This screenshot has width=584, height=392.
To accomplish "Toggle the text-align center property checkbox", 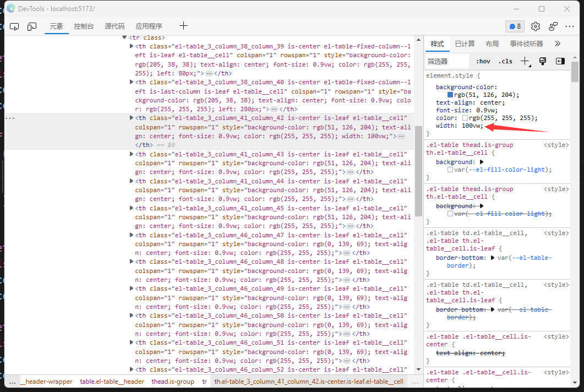I will pos(430,102).
